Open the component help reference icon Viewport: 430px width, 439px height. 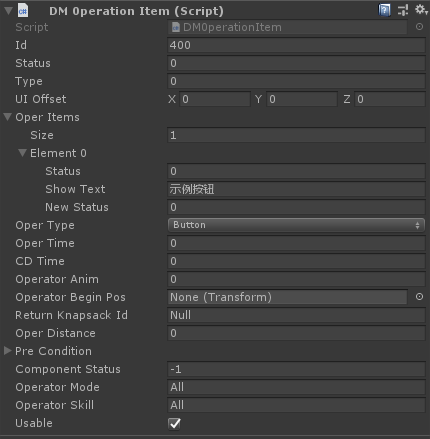click(384, 10)
